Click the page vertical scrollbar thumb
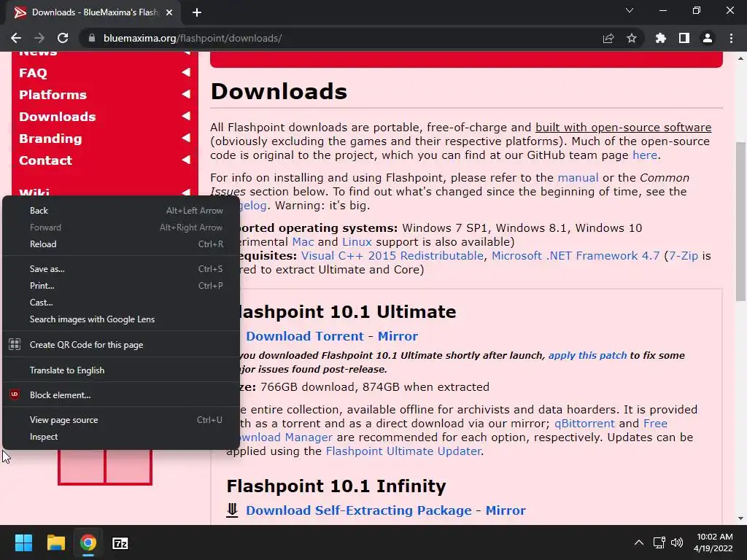This screenshot has height=560, width=747. (740, 222)
